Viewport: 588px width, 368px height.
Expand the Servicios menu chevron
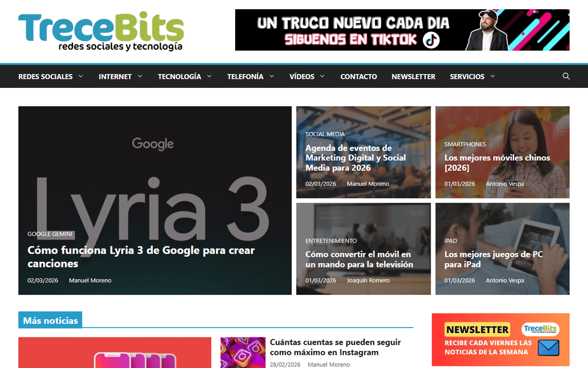tap(492, 76)
